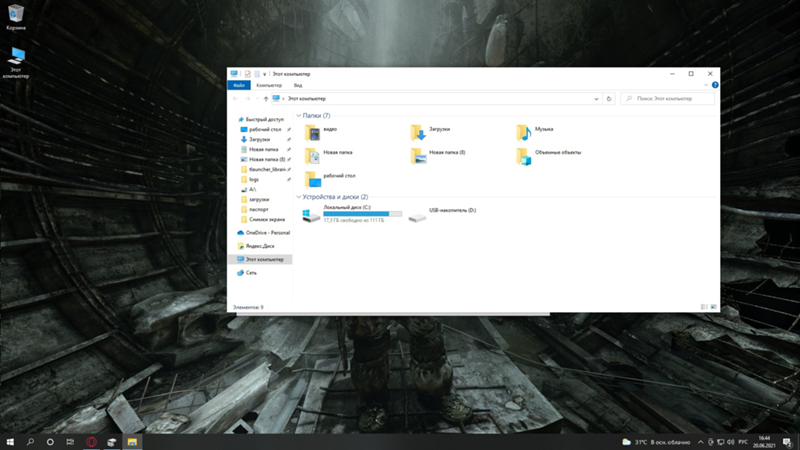The height and width of the screenshot is (450, 800).
Task: Select the Объемные объекты folder icon
Action: (524, 156)
